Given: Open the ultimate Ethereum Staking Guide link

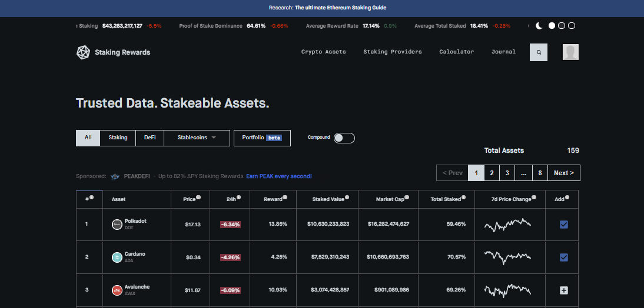Looking at the screenshot, I should tap(340, 8).
